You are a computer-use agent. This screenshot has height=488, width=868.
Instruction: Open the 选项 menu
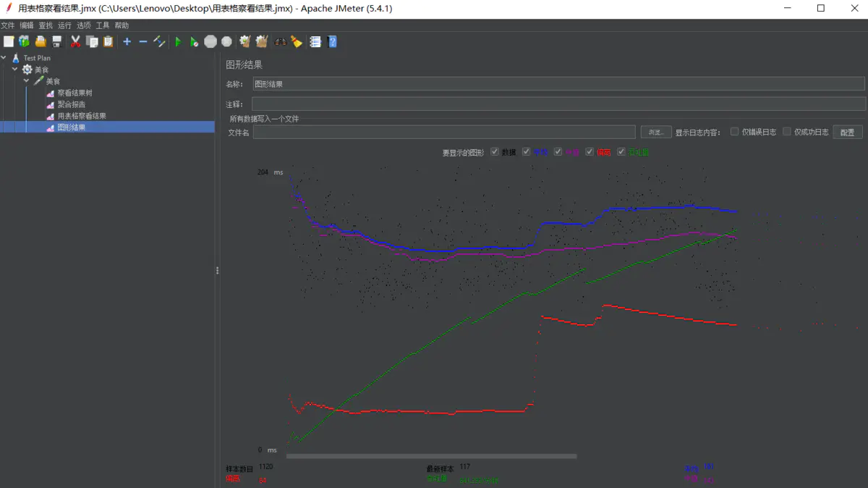click(x=84, y=25)
